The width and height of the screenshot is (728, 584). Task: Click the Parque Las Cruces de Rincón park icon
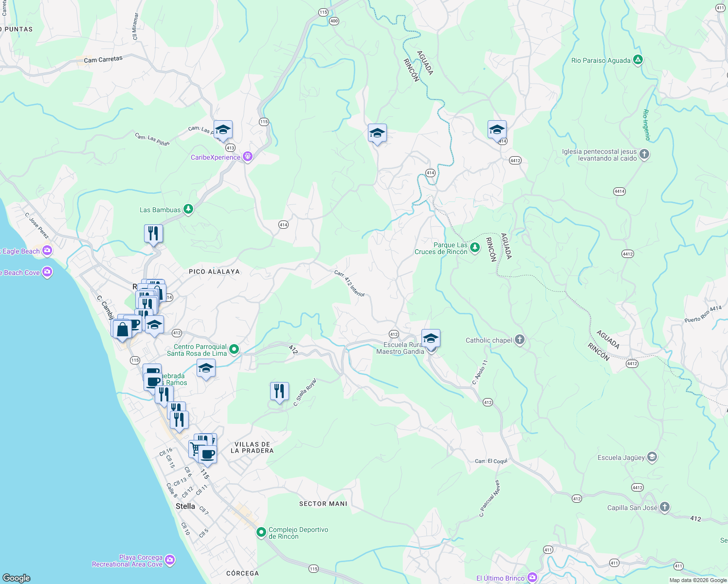click(474, 247)
